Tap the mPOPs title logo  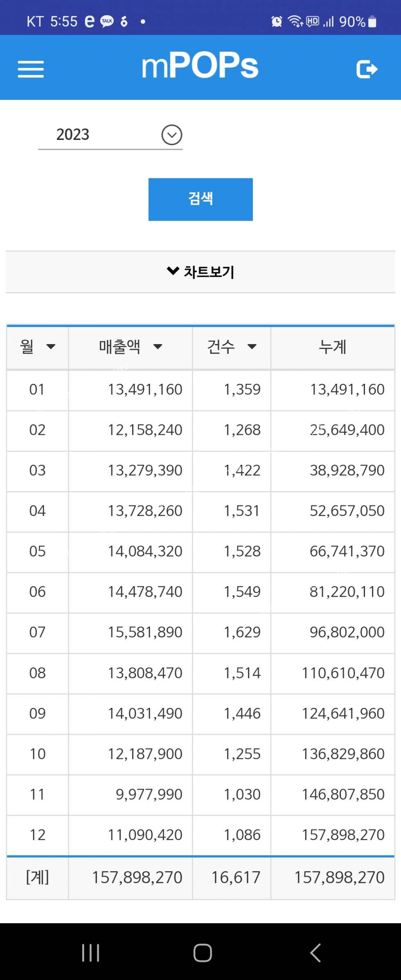pos(200,66)
